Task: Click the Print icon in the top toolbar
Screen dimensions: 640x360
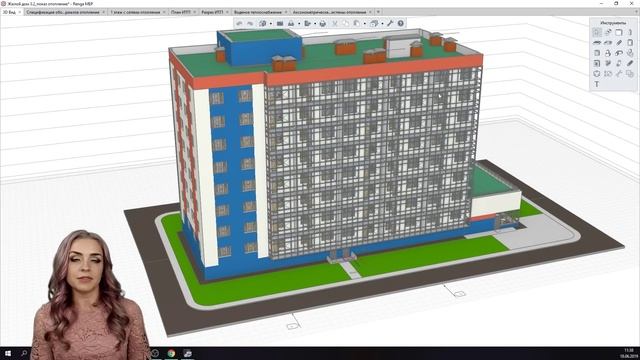Action: [323, 24]
